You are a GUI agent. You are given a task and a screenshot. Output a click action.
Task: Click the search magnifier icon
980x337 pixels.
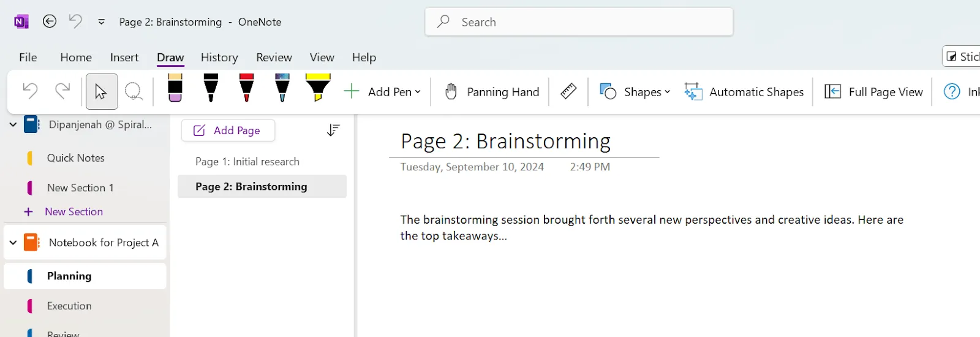(443, 21)
